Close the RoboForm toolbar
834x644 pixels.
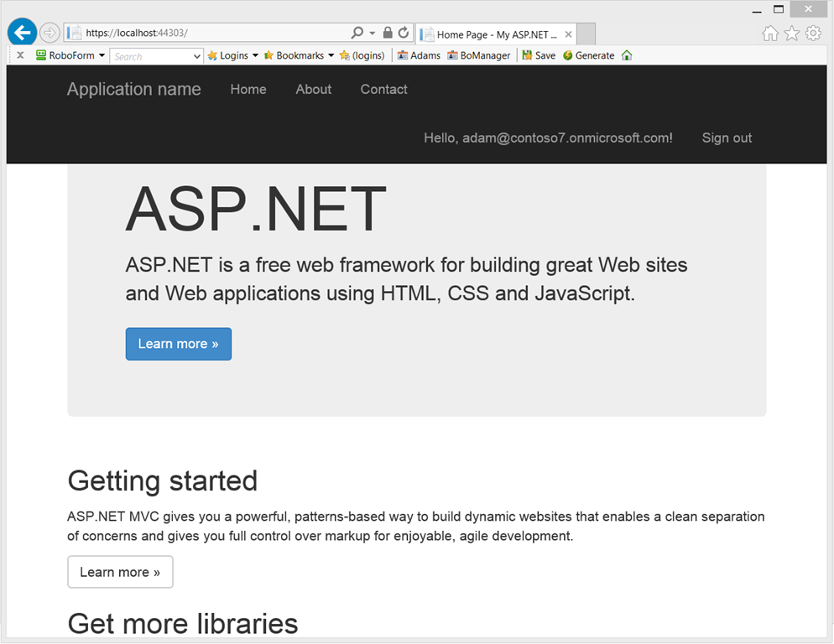tap(20, 55)
